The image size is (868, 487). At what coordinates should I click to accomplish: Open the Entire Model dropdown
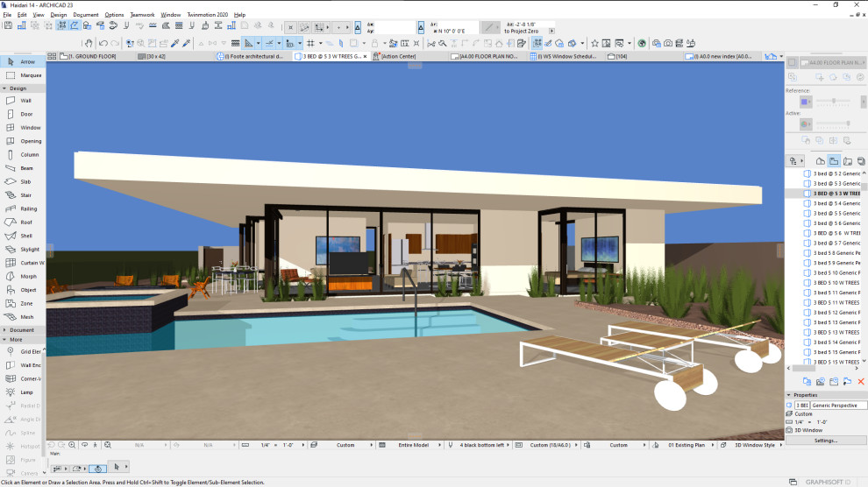pyautogui.click(x=414, y=445)
